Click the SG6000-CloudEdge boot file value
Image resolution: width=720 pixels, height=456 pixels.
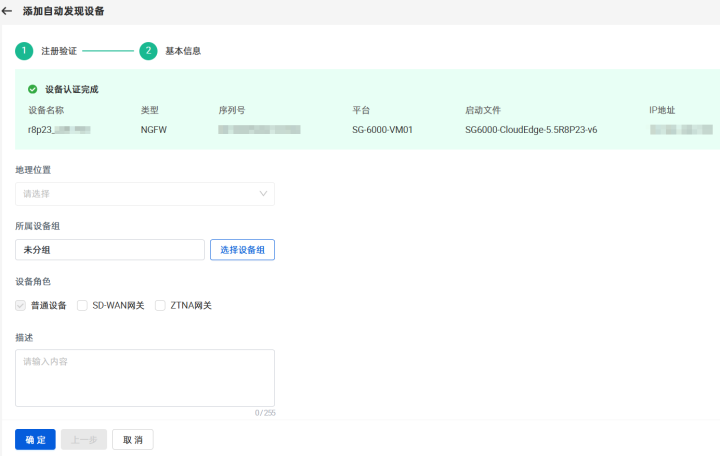coord(531,130)
